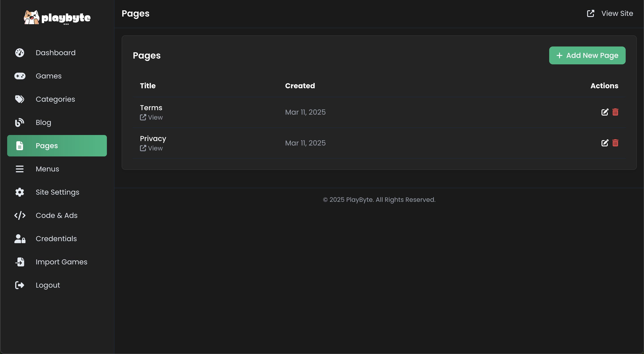Click the Categories tags icon
The image size is (644, 354).
coord(19,99)
